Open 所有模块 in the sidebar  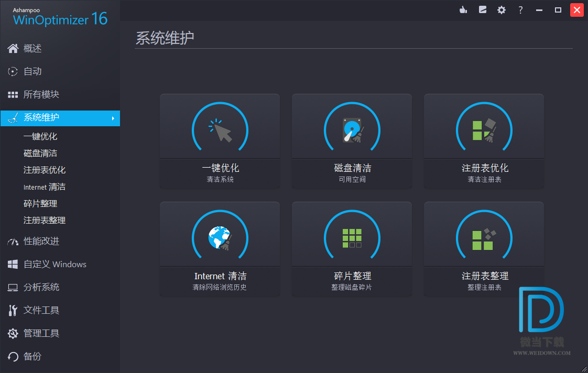(x=41, y=94)
